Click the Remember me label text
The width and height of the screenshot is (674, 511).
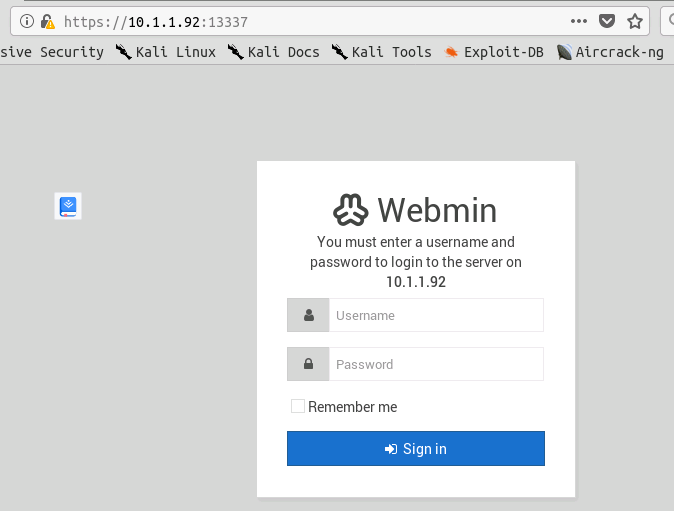[352, 407]
